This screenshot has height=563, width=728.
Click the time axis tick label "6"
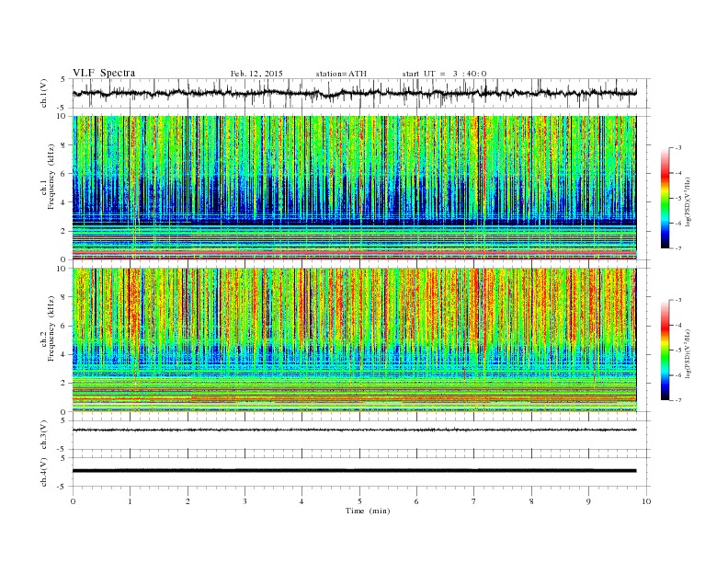point(416,501)
